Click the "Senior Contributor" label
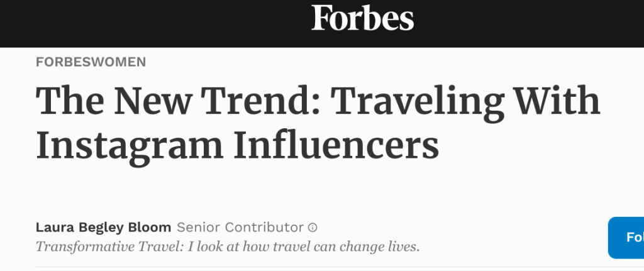 (x=241, y=227)
